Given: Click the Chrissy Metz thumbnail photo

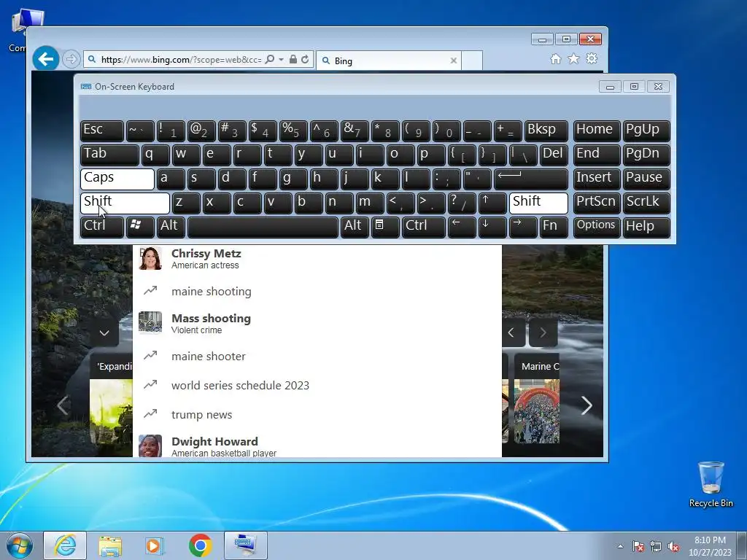Looking at the screenshot, I should pyautogui.click(x=150, y=259).
